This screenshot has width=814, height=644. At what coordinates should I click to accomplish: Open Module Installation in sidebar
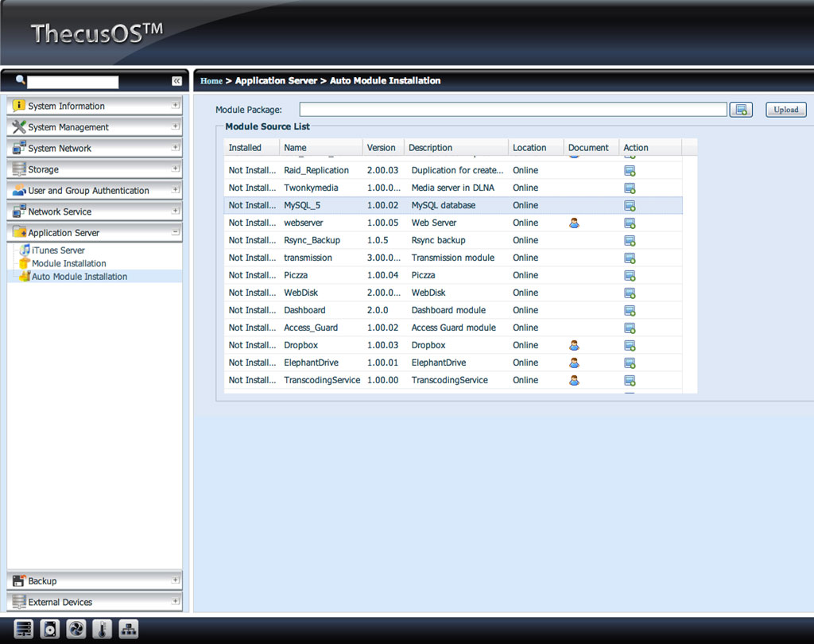[x=68, y=263]
